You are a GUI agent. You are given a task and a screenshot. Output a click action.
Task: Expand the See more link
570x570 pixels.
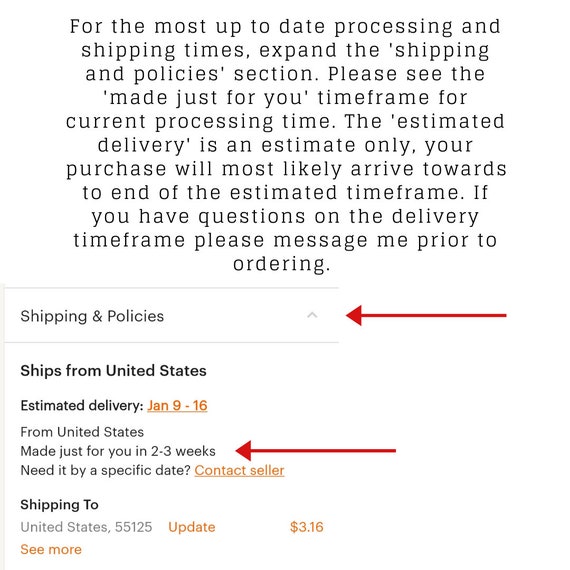(51, 549)
